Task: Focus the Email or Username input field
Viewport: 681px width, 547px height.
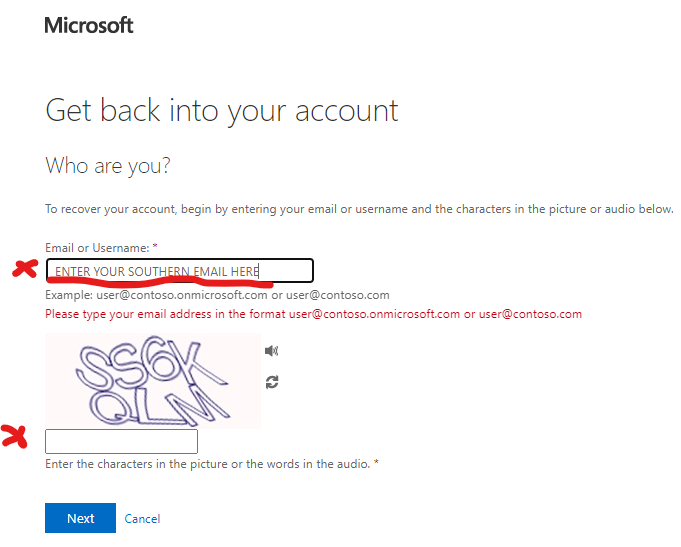Action: (x=180, y=271)
